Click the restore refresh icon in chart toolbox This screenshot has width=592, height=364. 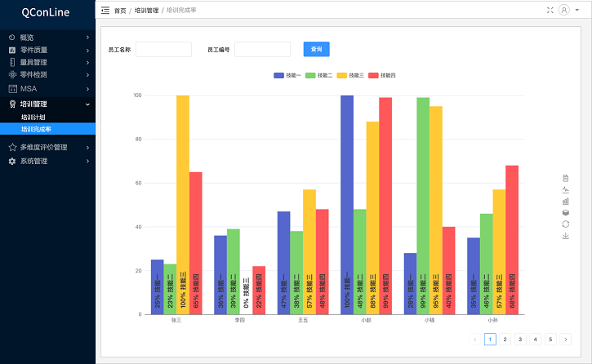pyautogui.click(x=565, y=224)
